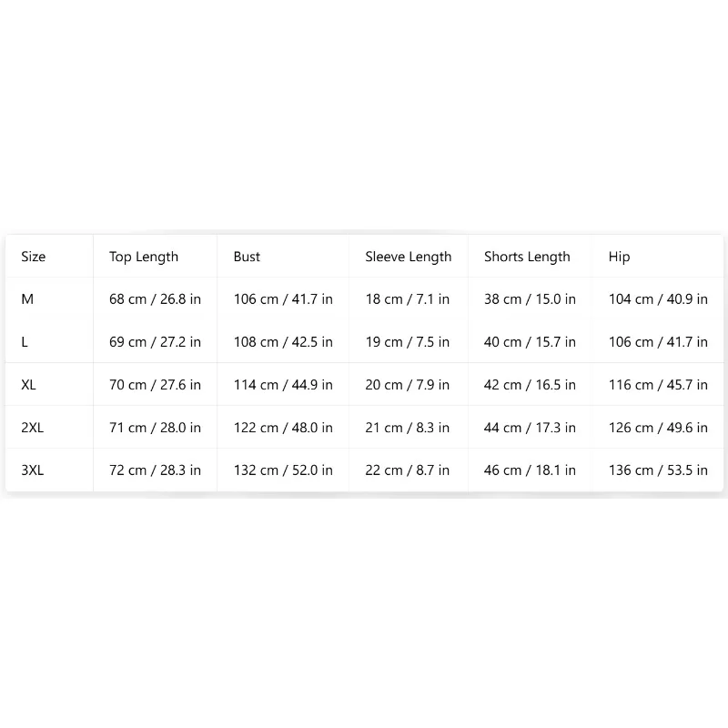Viewport: 728px width, 728px height.
Task: Click the 3XL size row label
Action: (32, 470)
